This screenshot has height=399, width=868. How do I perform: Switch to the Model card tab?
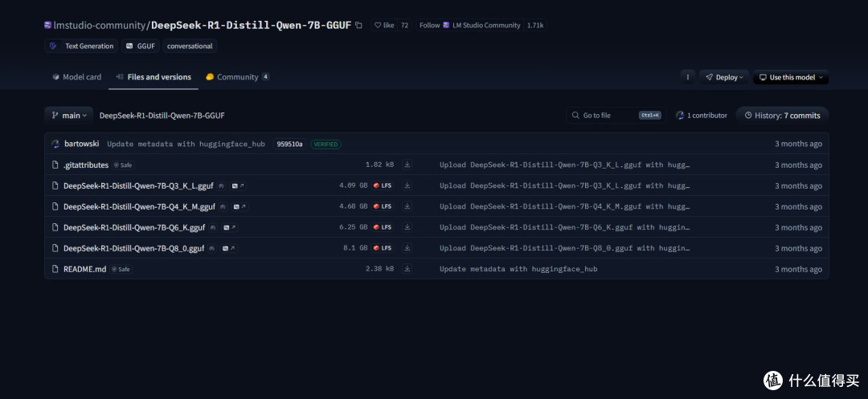coord(76,77)
